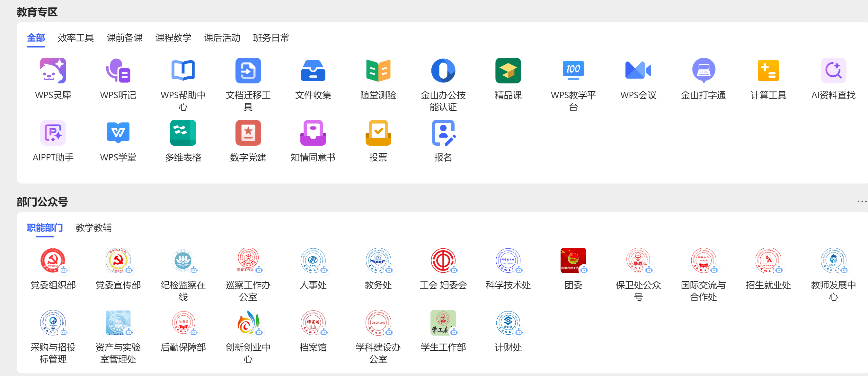Switch to 教学教辅 department tab
Image resolution: width=868 pixels, height=376 pixels.
coord(94,228)
